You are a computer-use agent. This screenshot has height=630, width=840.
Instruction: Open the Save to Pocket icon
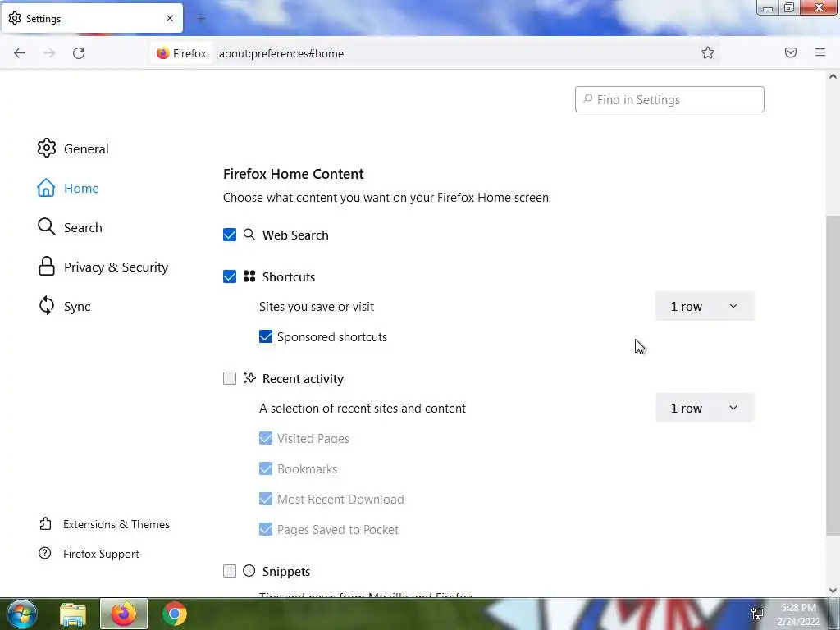(x=790, y=52)
